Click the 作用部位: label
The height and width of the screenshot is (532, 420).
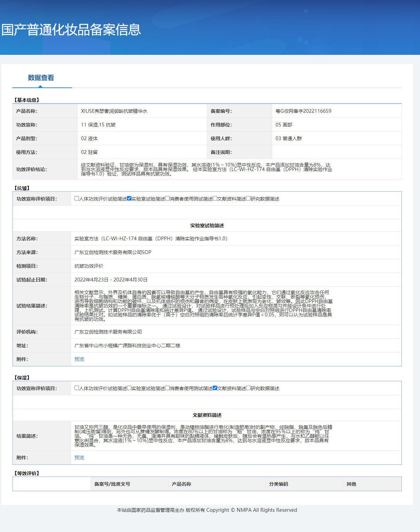coord(221,125)
